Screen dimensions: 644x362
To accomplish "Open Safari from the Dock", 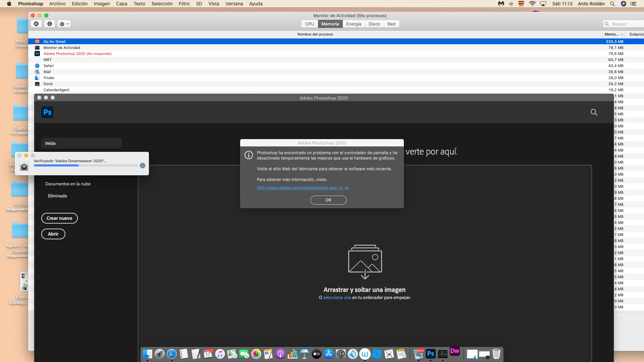I will [172, 354].
